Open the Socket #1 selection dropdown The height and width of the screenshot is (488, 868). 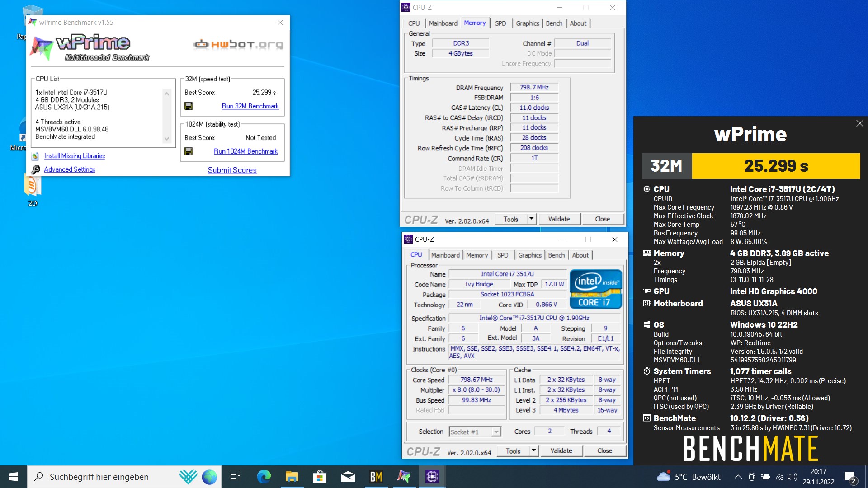click(475, 432)
